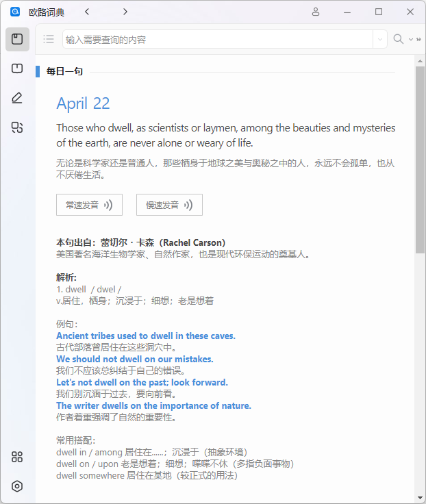This screenshot has width=426, height=504.
Task: Open the wordbook sidebar icon
Action: (x=17, y=68)
